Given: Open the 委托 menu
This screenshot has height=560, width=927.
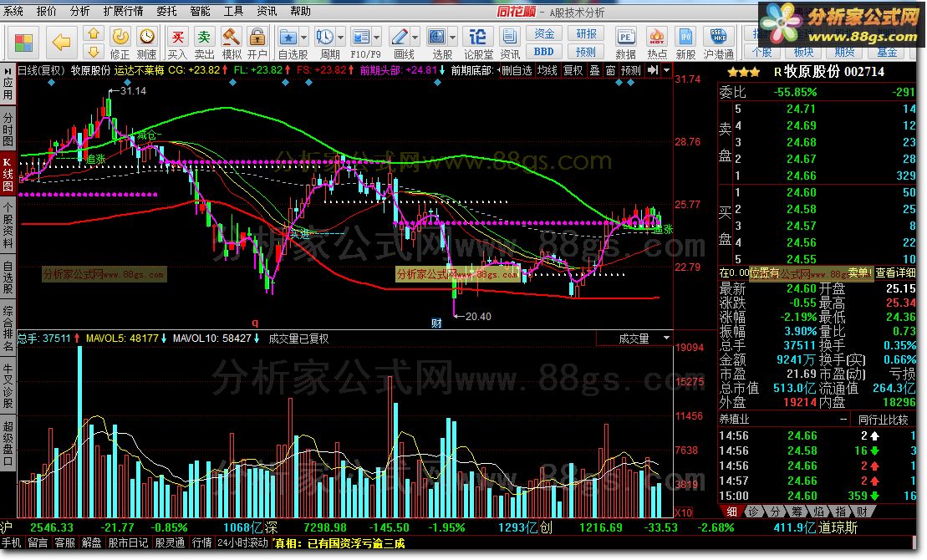Looking at the screenshot, I should tap(166, 11).
